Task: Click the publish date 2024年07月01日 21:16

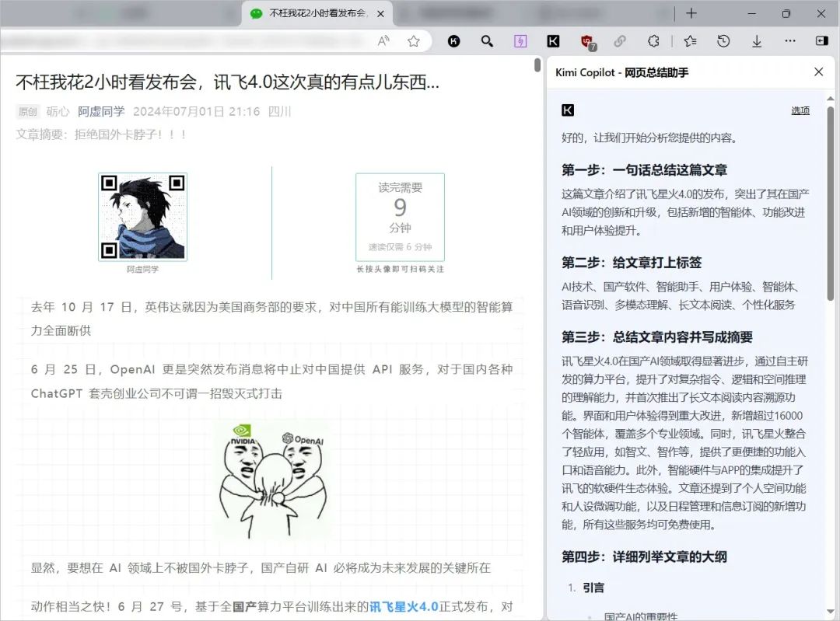Action: [197, 111]
